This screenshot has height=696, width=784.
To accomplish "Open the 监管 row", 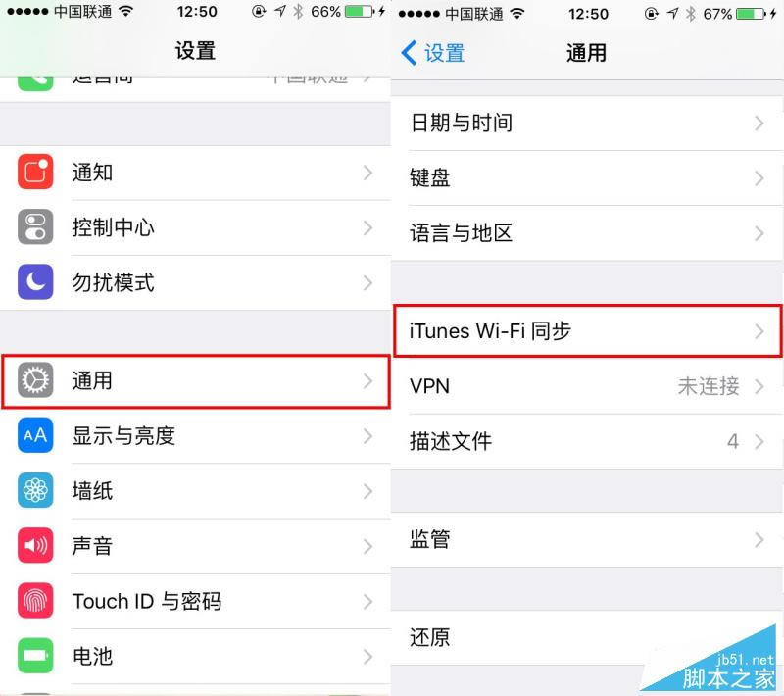I will 587,539.
